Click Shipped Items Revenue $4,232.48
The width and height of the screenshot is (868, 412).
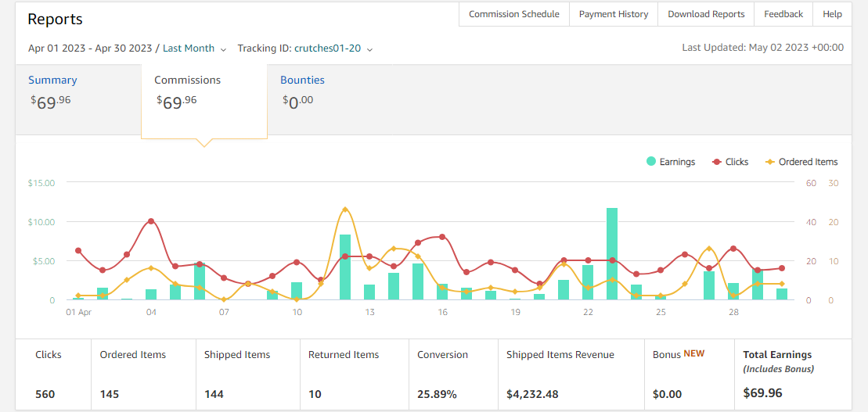tap(532, 394)
